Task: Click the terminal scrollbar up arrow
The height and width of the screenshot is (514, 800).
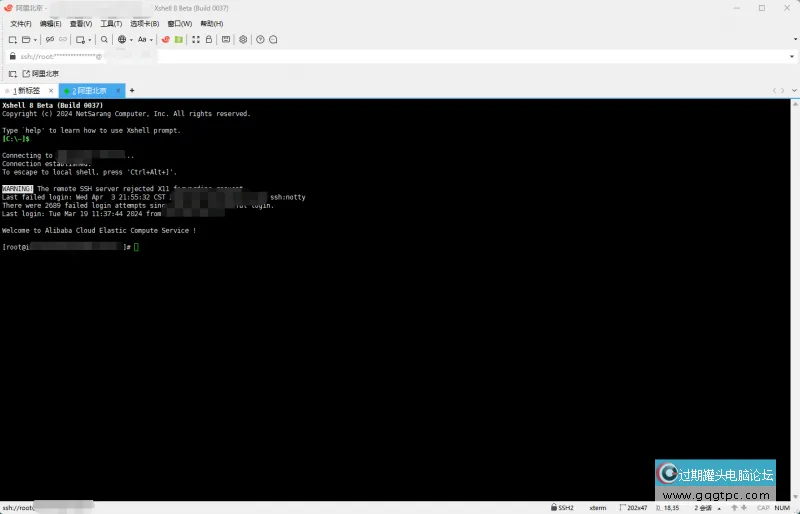Action: point(795,104)
